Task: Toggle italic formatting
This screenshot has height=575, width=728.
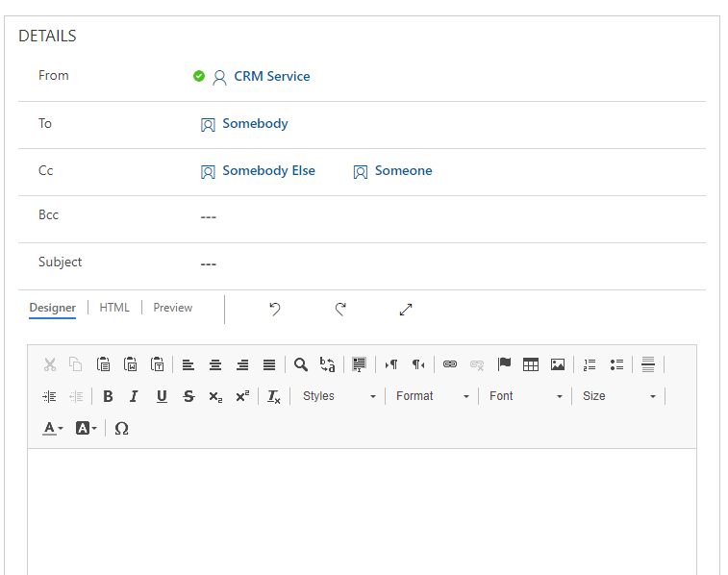Action: (x=135, y=397)
